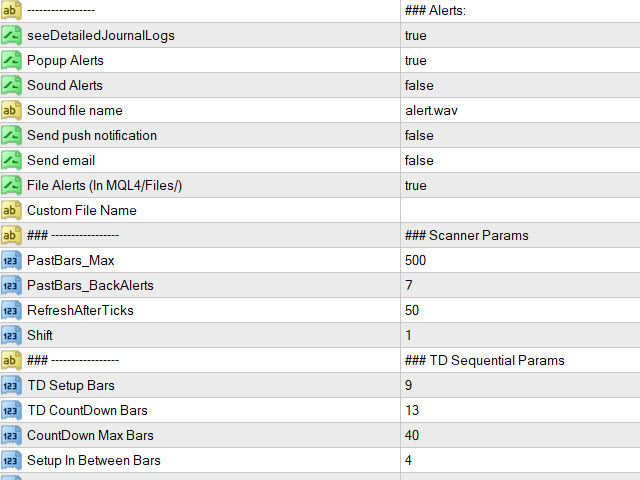Click the integer icon beside RefreshAfterTicks
640x480 pixels.
(x=11, y=310)
